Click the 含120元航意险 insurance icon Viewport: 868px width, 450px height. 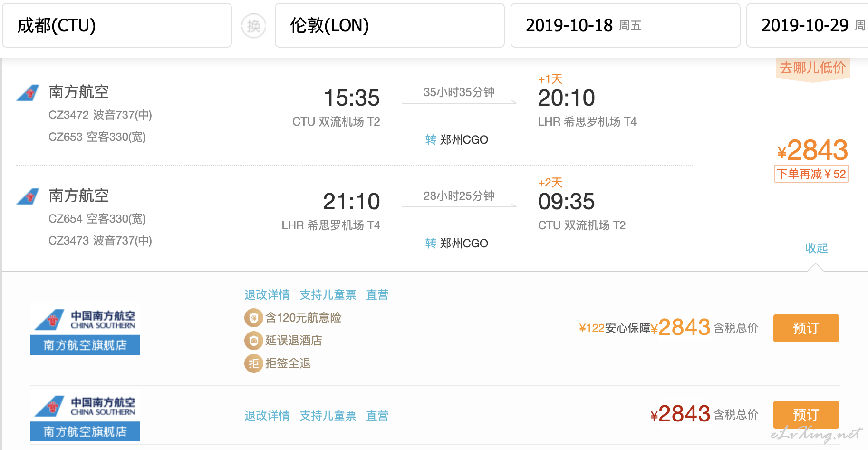coord(253,318)
